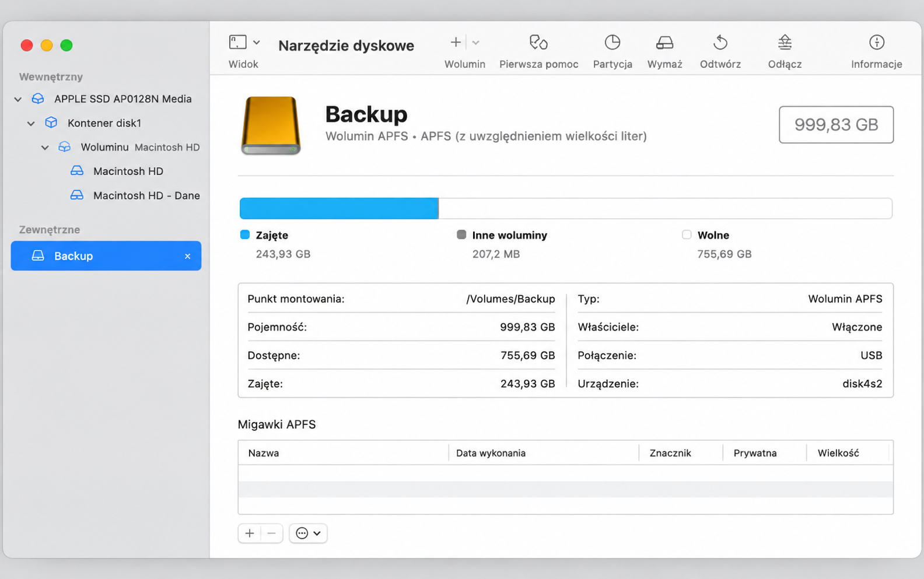
Task: Click the Wolne white legend swatch
Action: click(687, 234)
